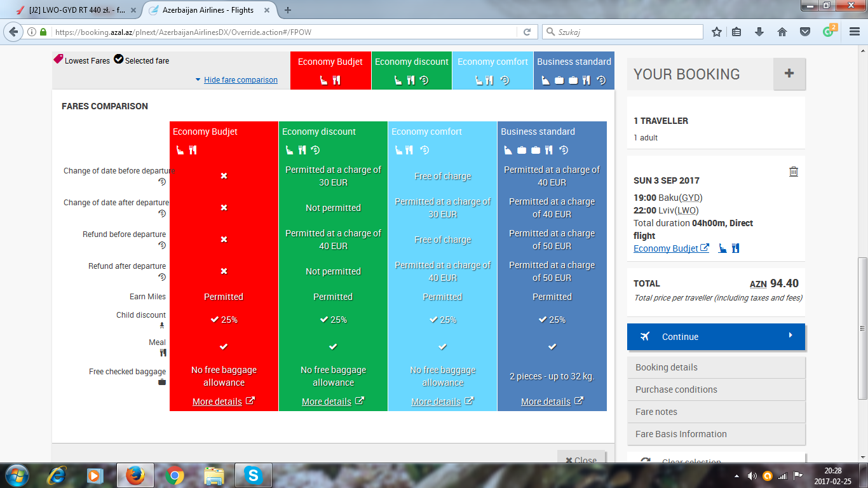Open the Firefox downloads arrow icon
Image resolution: width=868 pixels, height=488 pixels.
(x=759, y=32)
